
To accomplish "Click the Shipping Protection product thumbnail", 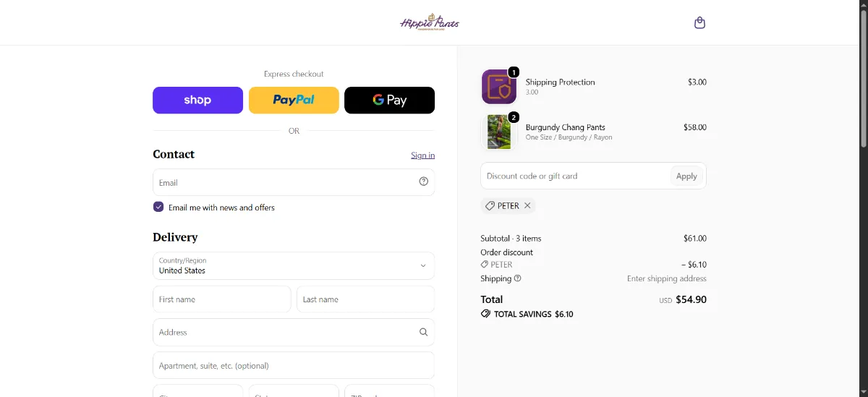I will (499, 87).
